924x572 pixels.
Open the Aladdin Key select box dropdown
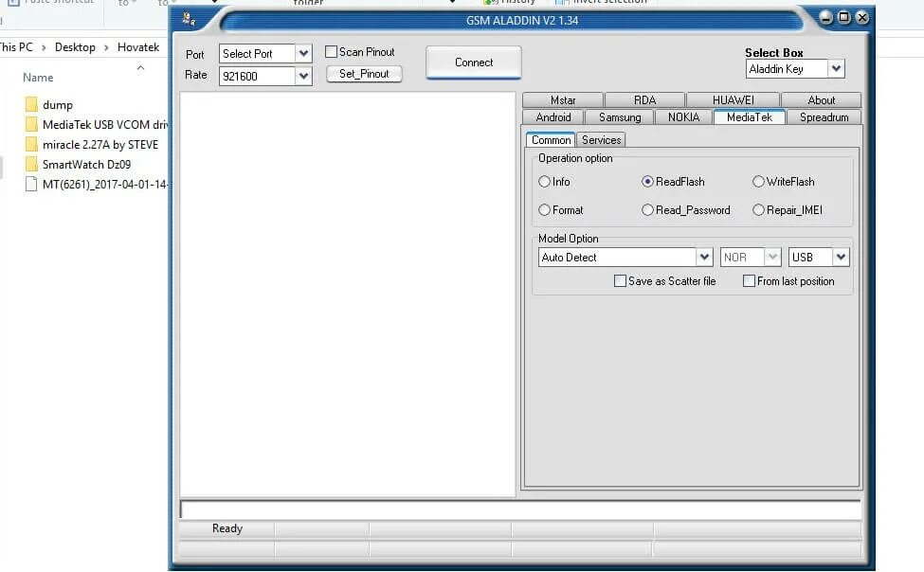pos(836,69)
